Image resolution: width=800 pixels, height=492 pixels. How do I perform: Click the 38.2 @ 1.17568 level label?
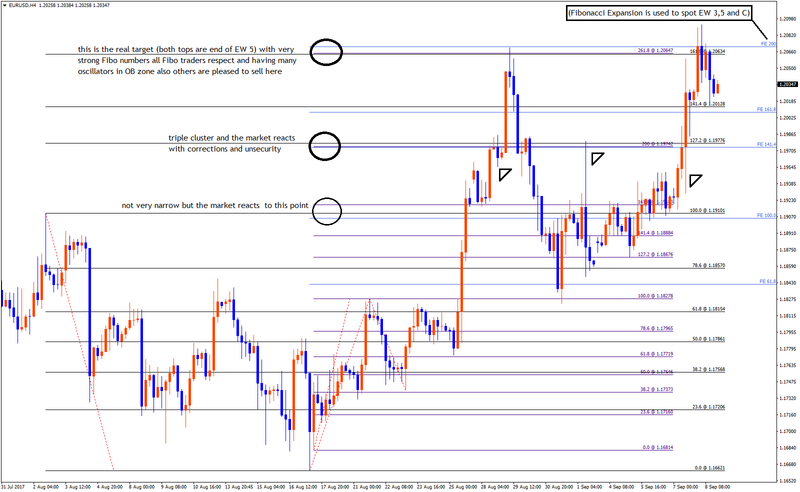point(708,370)
